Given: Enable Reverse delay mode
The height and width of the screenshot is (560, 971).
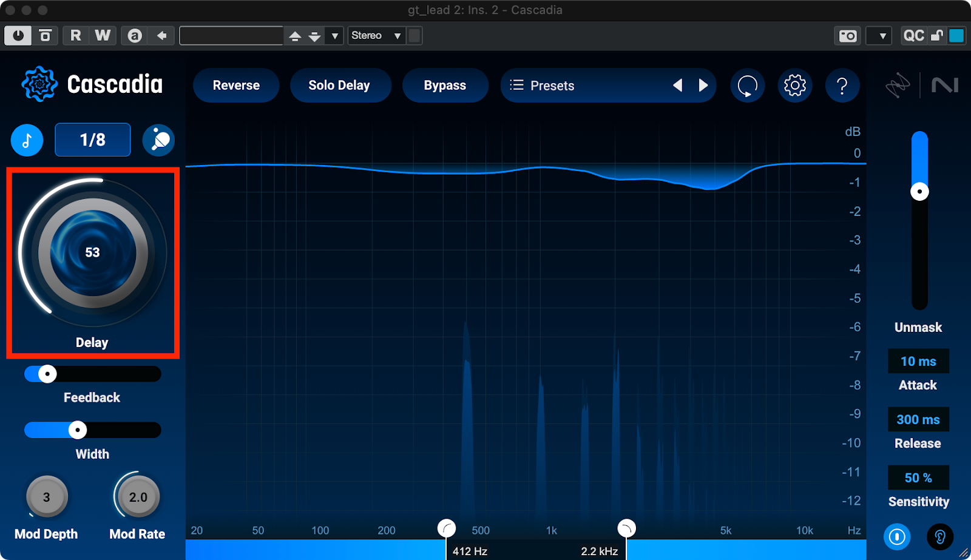Looking at the screenshot, I should 236,86.
